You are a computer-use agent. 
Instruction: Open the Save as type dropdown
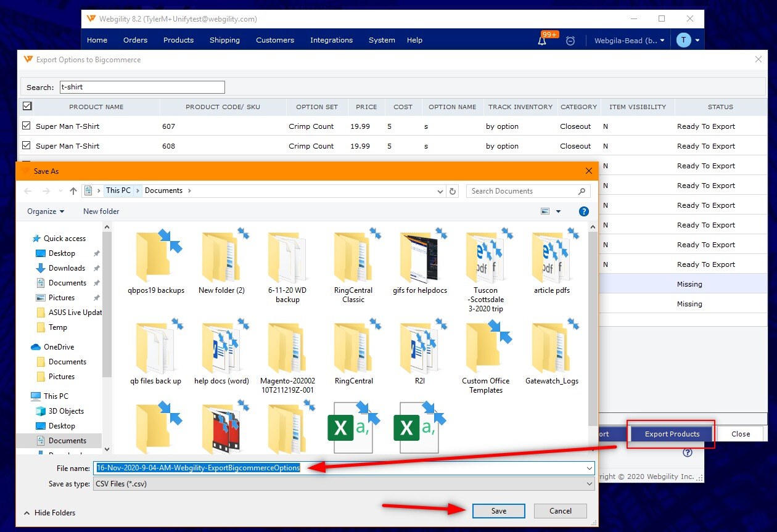(x=344, y=484)
